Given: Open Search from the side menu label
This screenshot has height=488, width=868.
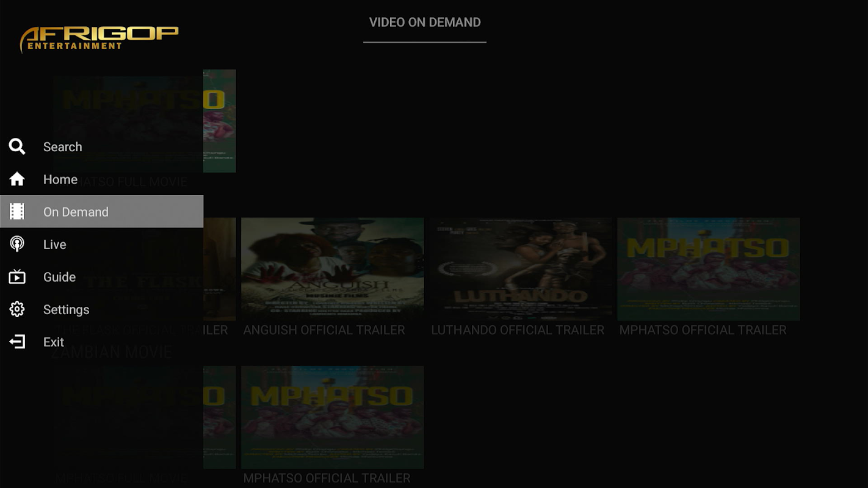Looking at the screenshot, I should tap(62, 147).
